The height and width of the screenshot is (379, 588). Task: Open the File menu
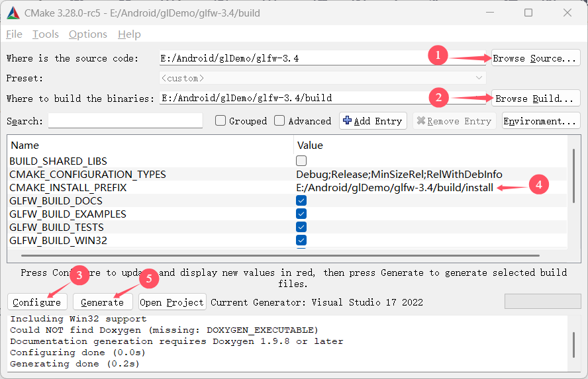(x=14, y=34)
